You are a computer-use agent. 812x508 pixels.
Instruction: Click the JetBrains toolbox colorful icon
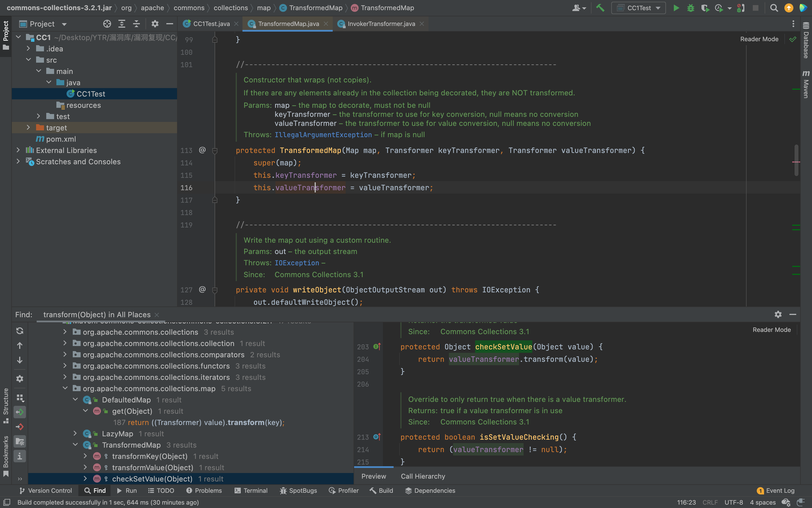(x=803, y=8)
